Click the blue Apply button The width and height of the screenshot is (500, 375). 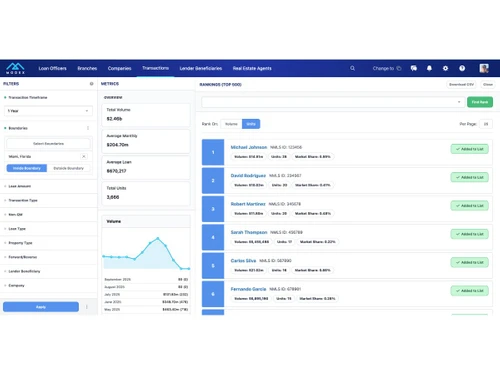coord(41,307)
